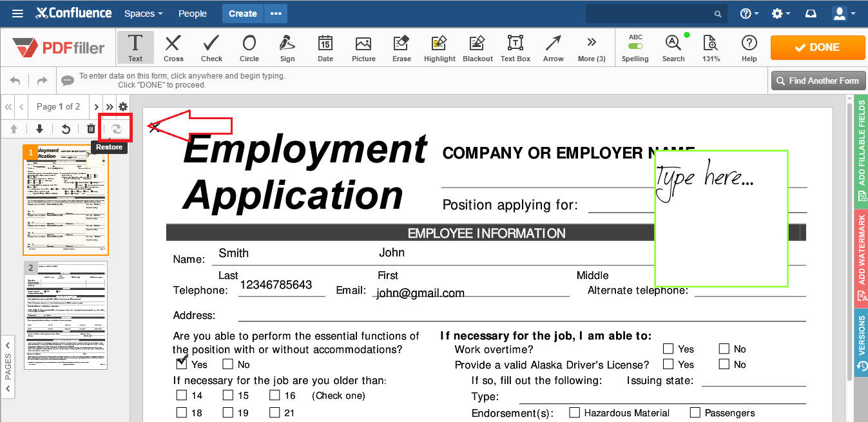Viewport: 868px width, 422px height.
Task: Select the Text tool
Action: 135,47
